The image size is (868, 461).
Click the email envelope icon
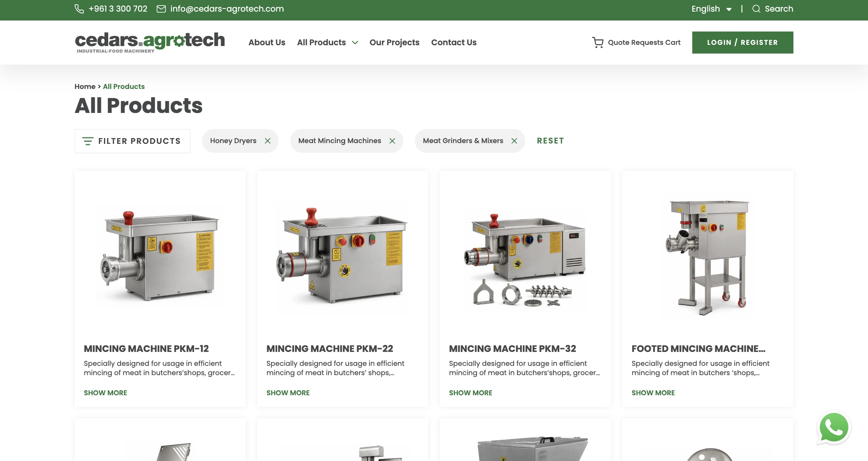[x=161, y=9]
